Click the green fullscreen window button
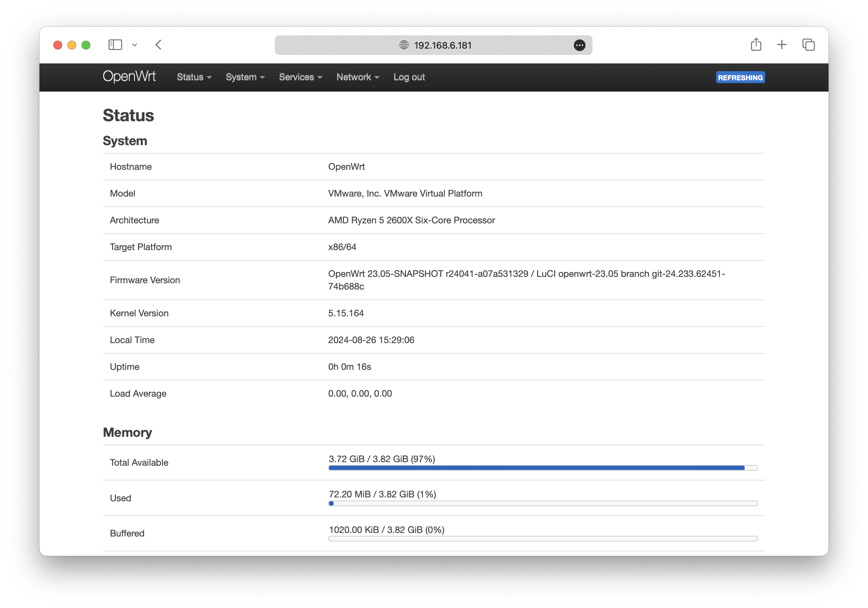This screenshot has width=868, height=608. coord(86,45)
